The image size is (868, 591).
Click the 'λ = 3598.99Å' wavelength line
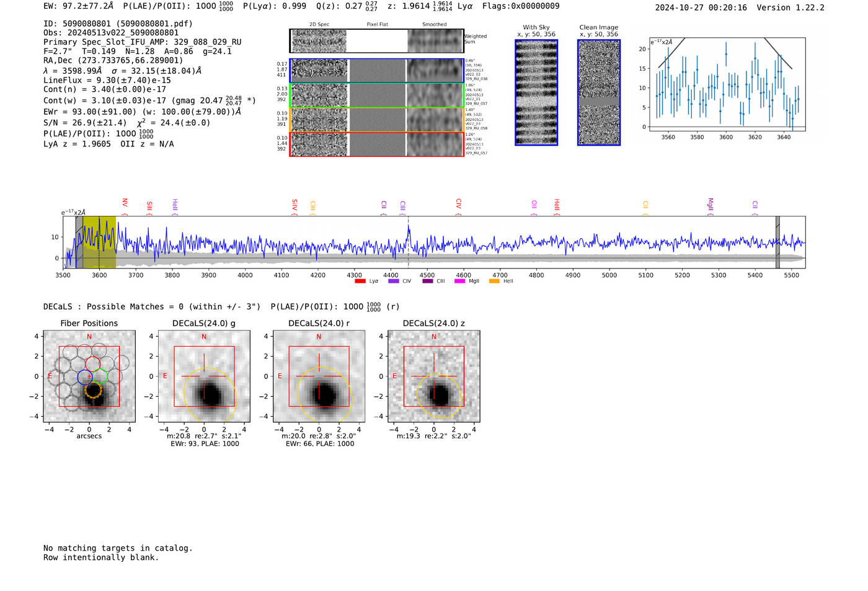(x=122, y=71)
